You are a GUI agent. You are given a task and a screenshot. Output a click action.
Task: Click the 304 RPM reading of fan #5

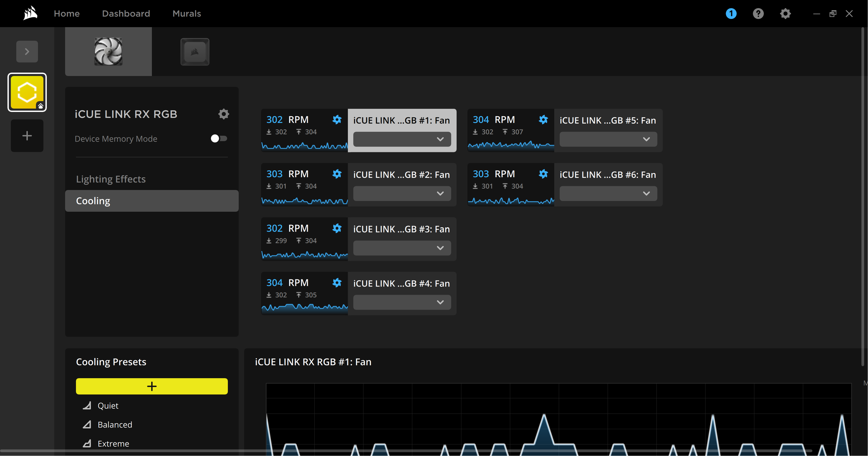[x=494, y=119]
